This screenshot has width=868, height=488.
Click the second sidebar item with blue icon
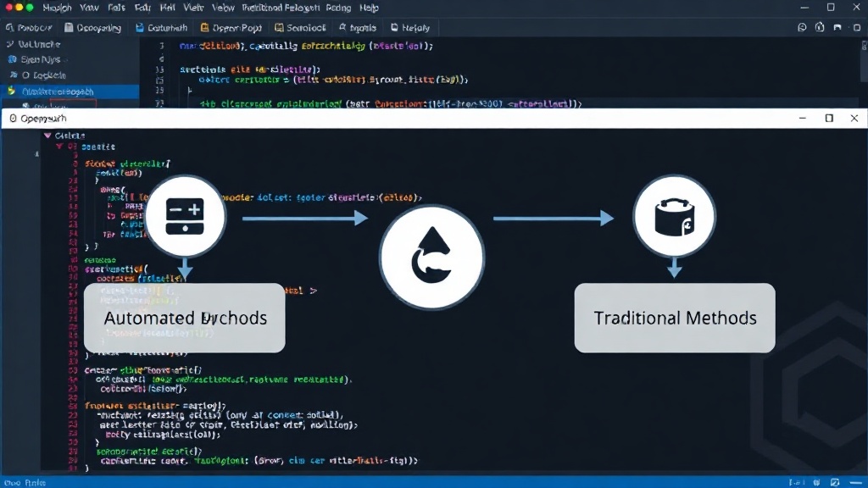[34, 59]
